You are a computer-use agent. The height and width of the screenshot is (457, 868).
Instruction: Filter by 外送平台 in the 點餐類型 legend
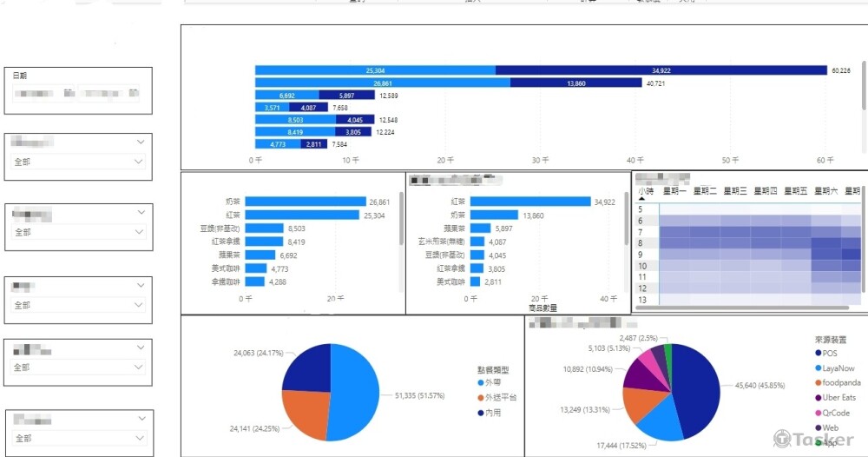[x=482, y=397]
